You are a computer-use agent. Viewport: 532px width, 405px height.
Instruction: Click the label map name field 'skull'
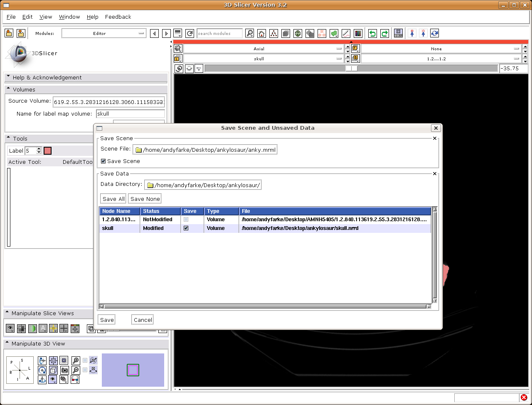pyautogui.click(x=131, y=114)
